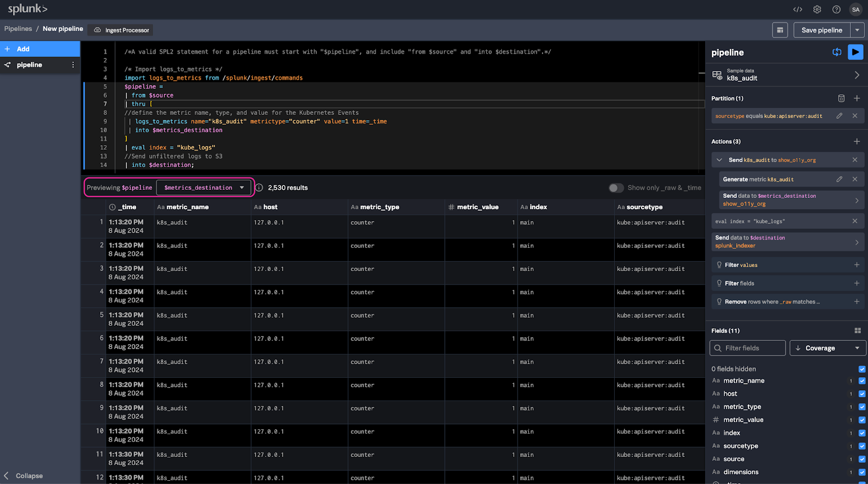Edit the sourcetype partition with pencil icon
This screenshot has width=868, height=484.
click(x=839, y=116)
